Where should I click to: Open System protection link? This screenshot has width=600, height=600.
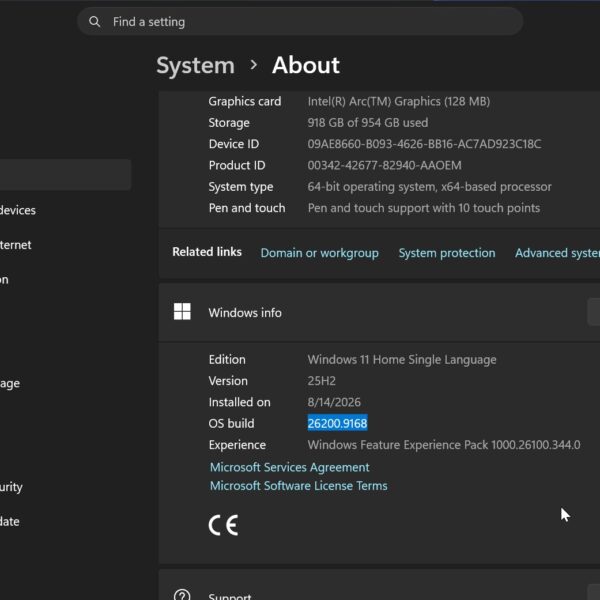point(447,253)
